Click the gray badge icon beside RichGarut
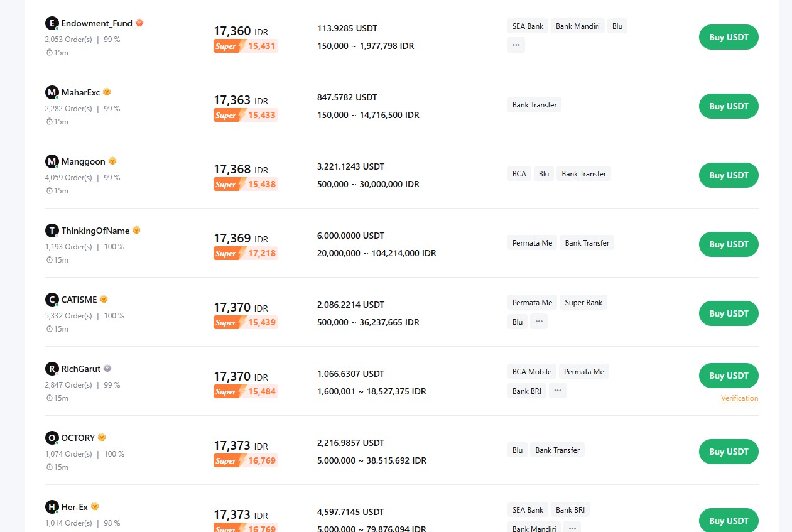 (x=107, y=368)
